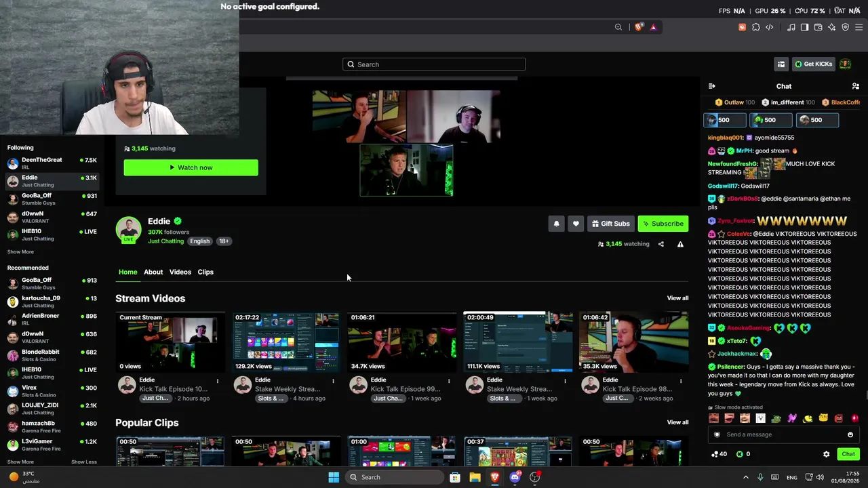Click the Gift Subs button

point(610,224)
